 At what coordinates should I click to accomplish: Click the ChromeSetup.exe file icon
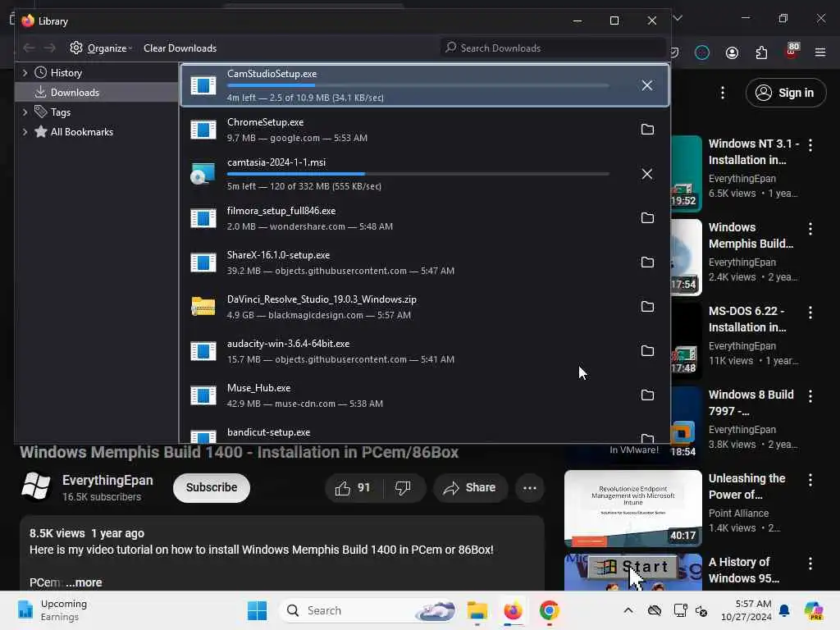click(203, 129)
